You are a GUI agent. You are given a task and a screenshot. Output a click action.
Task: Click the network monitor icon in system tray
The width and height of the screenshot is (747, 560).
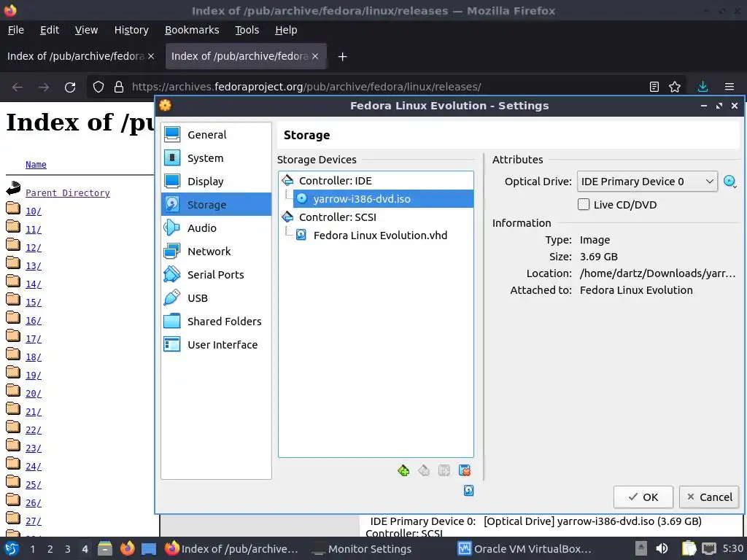[x=709, y=548]
